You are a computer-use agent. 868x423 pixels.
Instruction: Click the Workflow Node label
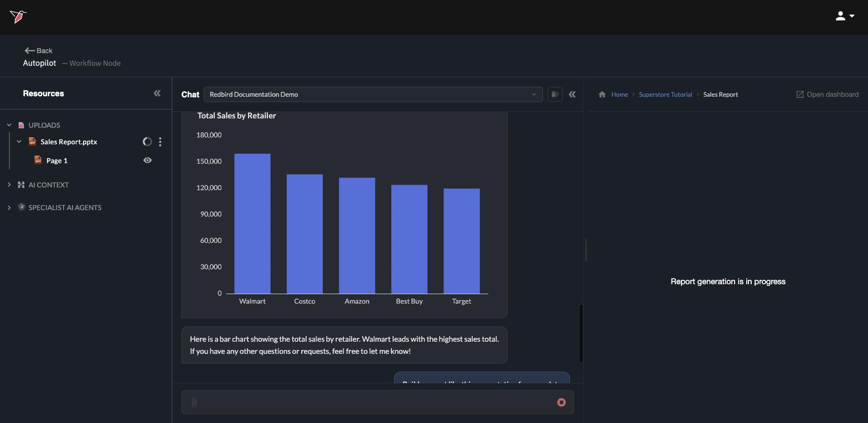point(95,63)
